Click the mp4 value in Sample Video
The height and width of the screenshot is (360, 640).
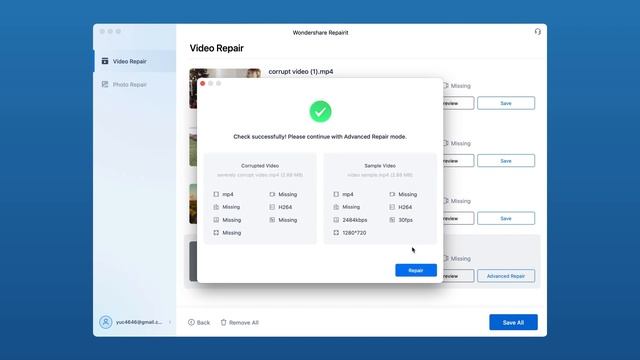[x=348, y=195]
